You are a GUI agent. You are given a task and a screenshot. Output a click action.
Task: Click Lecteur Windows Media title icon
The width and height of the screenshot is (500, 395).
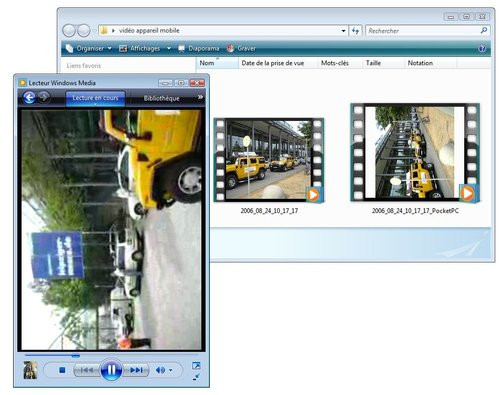[23, 83]
